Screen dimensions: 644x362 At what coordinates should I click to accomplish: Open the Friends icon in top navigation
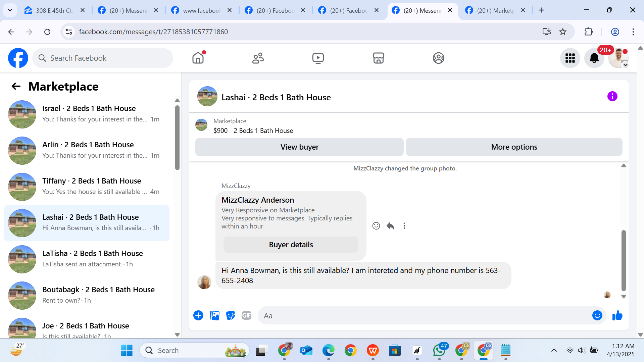tap(258, 58)
